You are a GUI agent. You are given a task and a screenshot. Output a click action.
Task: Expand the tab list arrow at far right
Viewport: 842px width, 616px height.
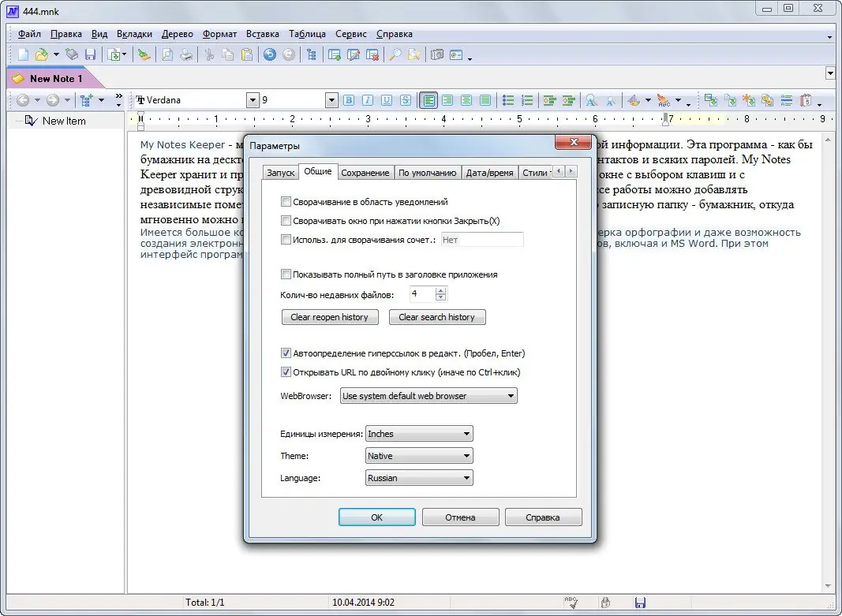pyautogui.click(x=829, y=73)
